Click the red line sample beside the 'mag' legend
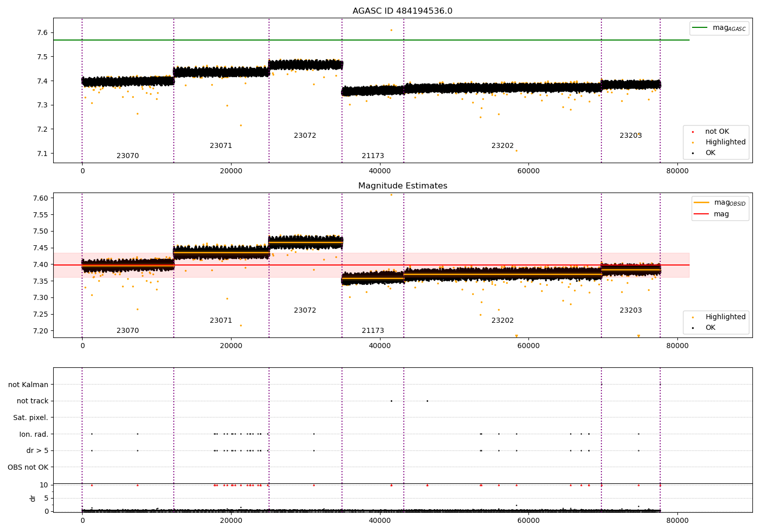This screenshot has width=760, height=532. pos(701,214)
